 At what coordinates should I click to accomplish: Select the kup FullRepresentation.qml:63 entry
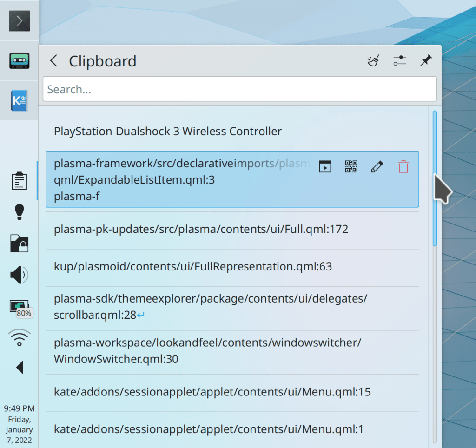pyautogui.click(x=193, y=267)
